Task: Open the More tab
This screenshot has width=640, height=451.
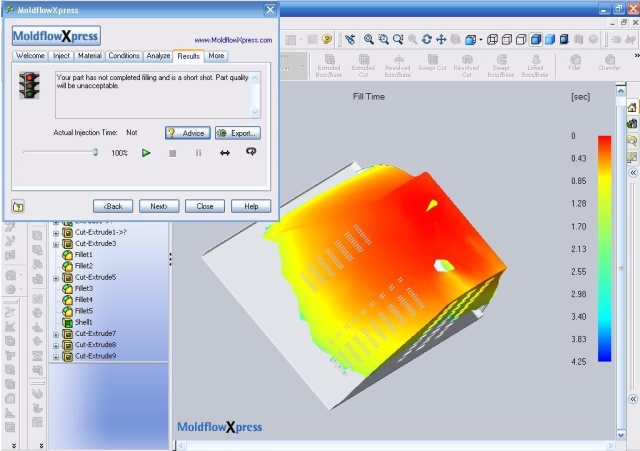Action: point(216,56)
